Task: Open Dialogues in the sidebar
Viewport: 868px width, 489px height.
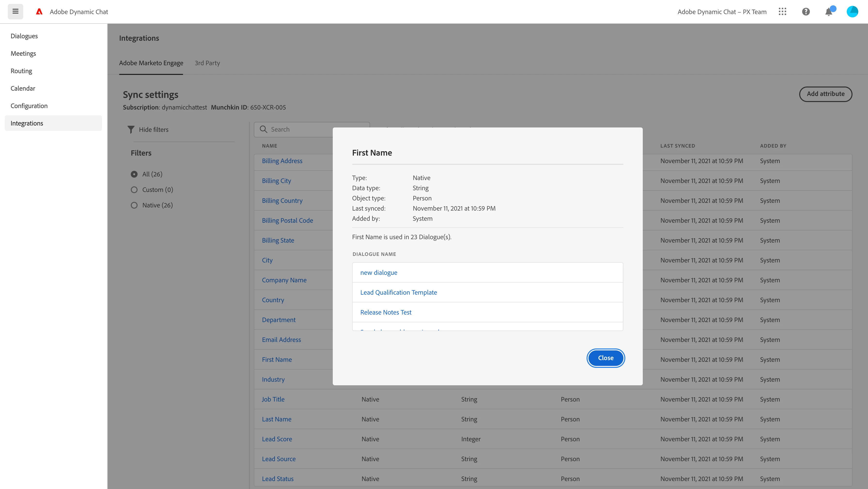Action: 24,36
